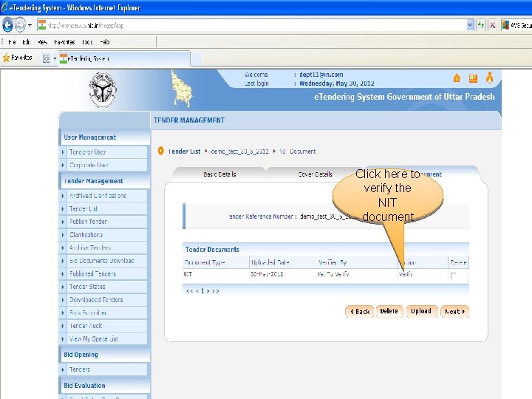The image size is (532, 399).
Task: Open Corporate User in sidebar
Action: coord(89,165)
